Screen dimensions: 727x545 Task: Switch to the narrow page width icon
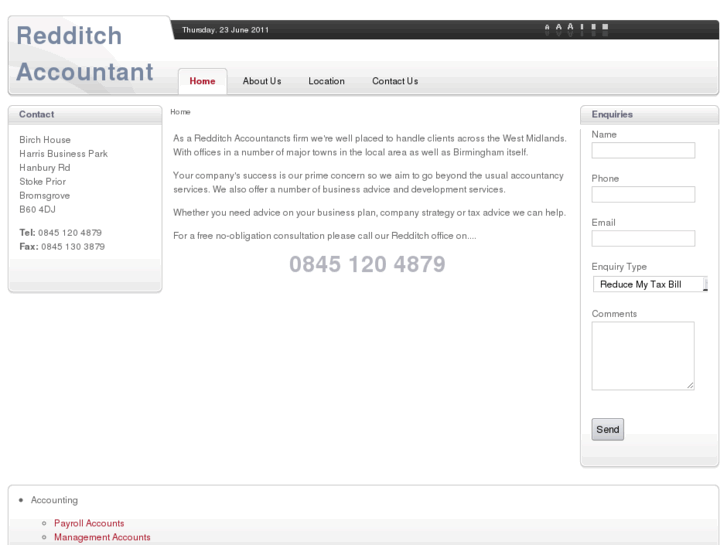(582, 27)
